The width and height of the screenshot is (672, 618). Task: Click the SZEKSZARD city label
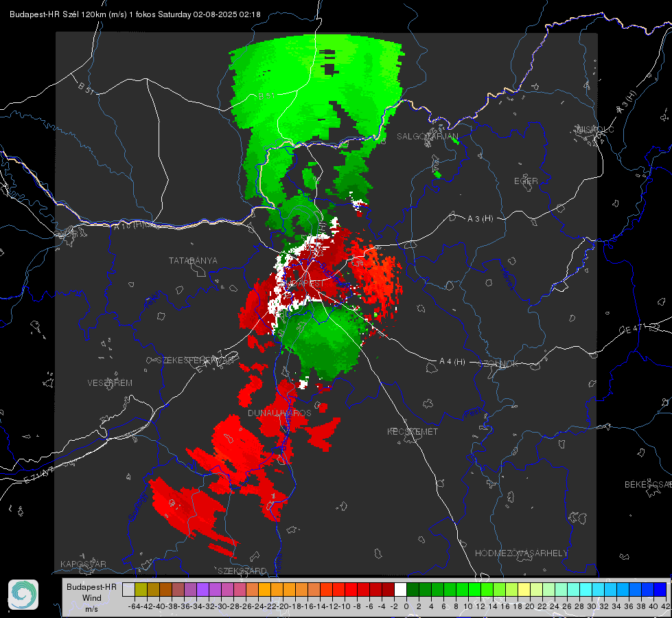pyautogui.click(x=242, y=571)
